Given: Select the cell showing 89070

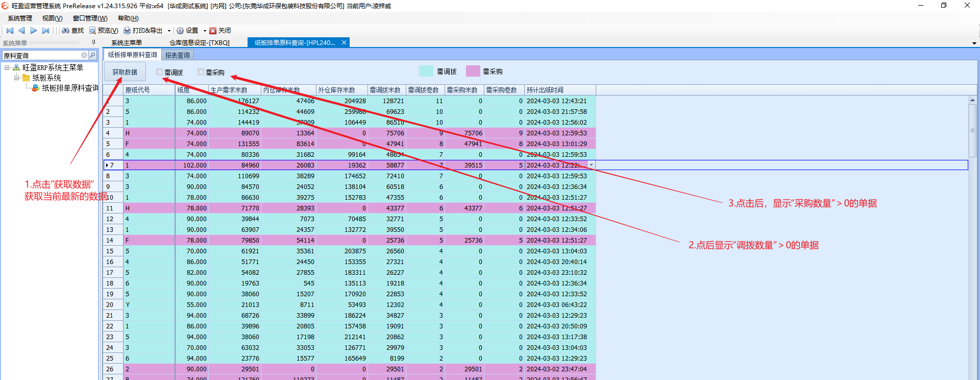Looking at the screenshot, I should coord(235,133).
